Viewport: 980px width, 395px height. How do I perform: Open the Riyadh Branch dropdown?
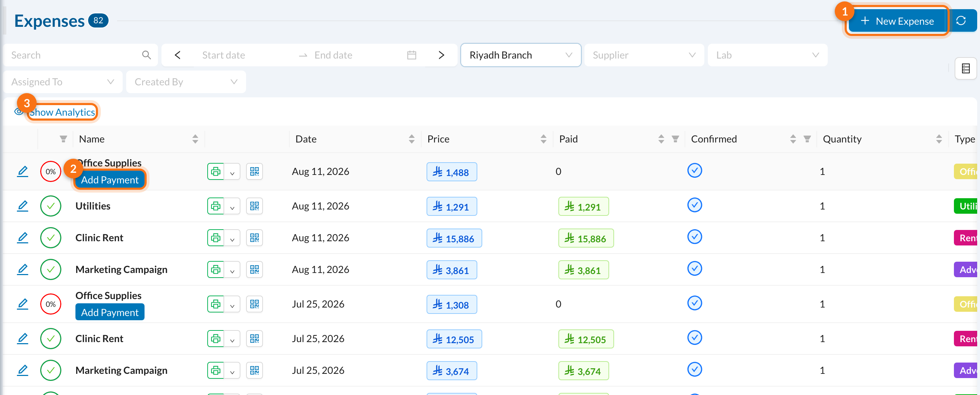pos(520,55)
